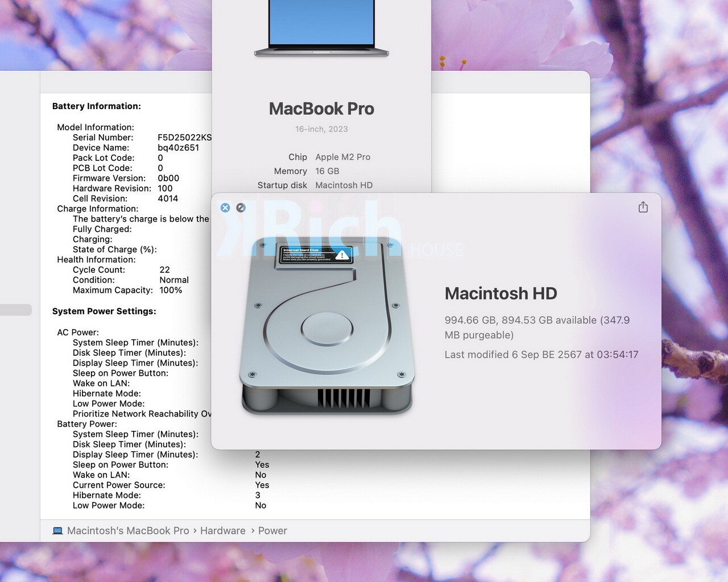Click the Device Name value bq40z651
This screenshot has height=582, width=728.
pyautogui.click(x=179, y=148)
